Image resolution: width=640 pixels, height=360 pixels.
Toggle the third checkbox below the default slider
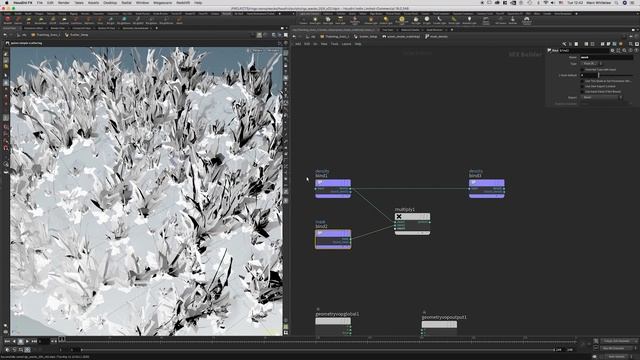pyautogui.click(x=582, y=92)
